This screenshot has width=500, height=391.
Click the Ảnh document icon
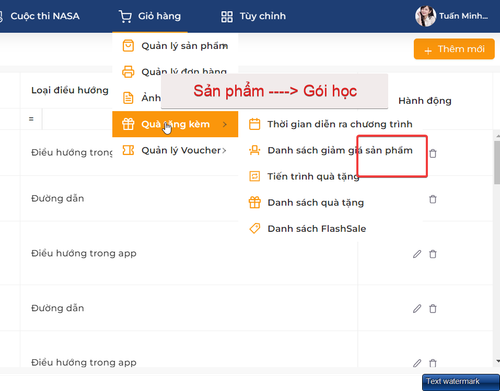pos(128,98)
